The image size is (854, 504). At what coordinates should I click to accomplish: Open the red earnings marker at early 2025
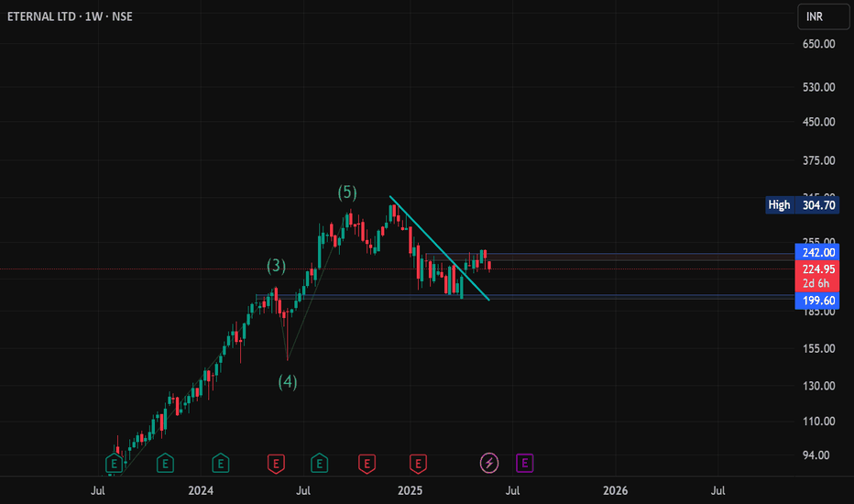click(x=418, y=464)
